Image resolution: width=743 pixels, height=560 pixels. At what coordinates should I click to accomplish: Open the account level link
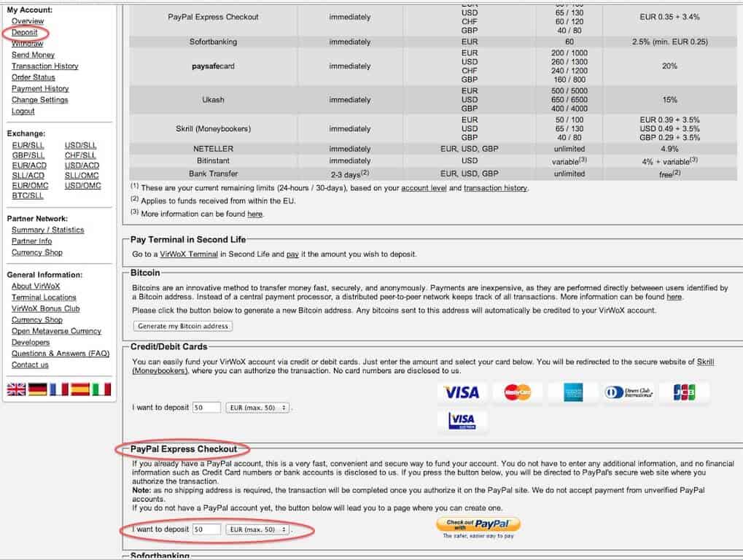pos(424,189)
